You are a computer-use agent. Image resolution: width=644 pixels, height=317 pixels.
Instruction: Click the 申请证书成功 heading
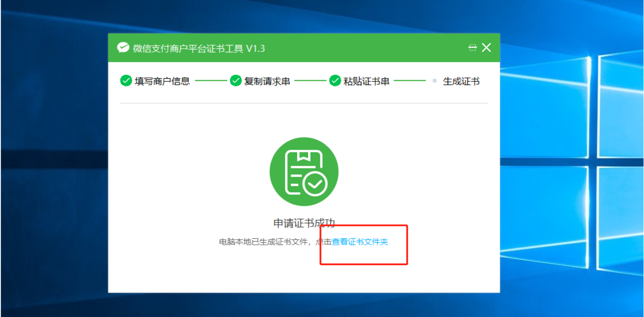point(304,223)
